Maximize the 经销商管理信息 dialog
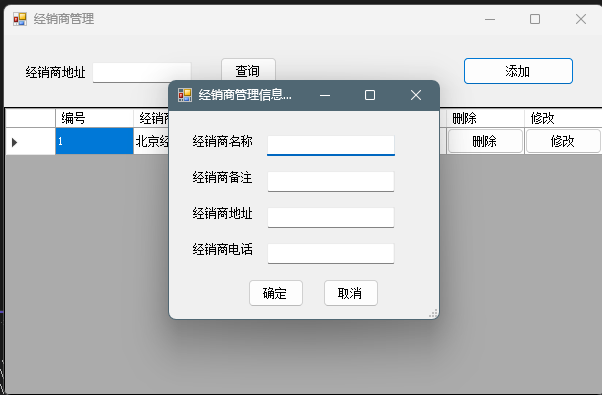The image size is (602, 395). point(370,95)
